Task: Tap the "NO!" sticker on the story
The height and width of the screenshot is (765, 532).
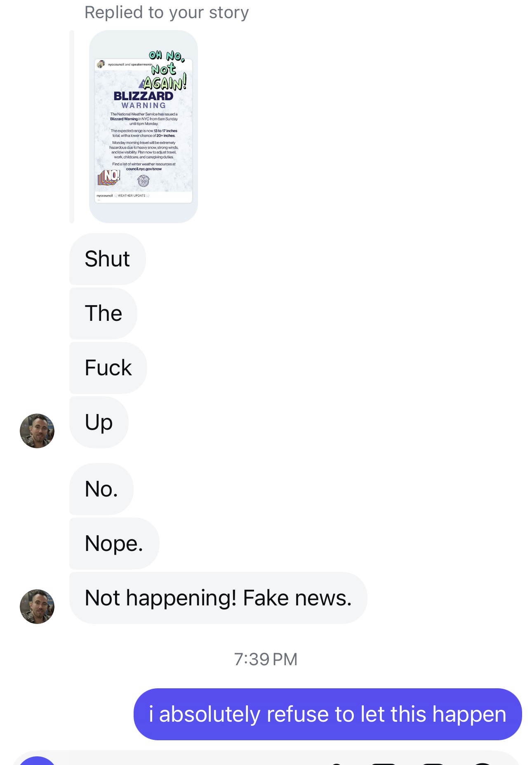Action: [109, 177]
